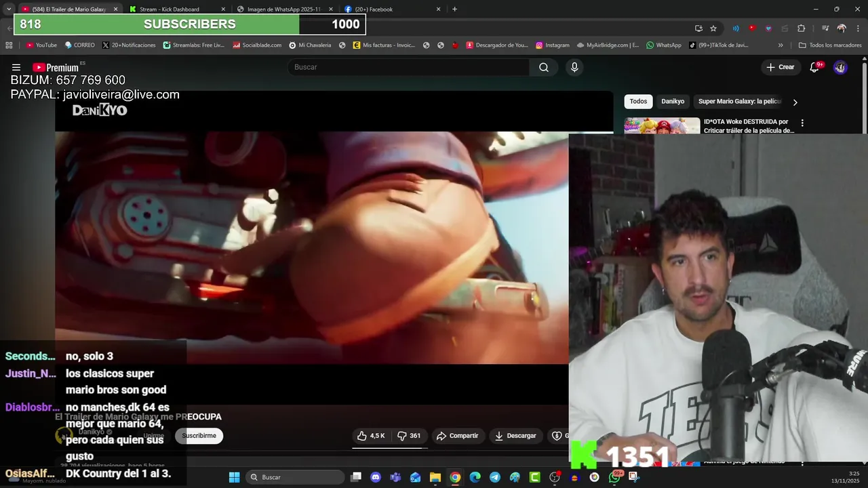The height and width of the screenshot is (488, 868).
Task: Open the Chrome three-dot menu
Action: tap(857, 28)
